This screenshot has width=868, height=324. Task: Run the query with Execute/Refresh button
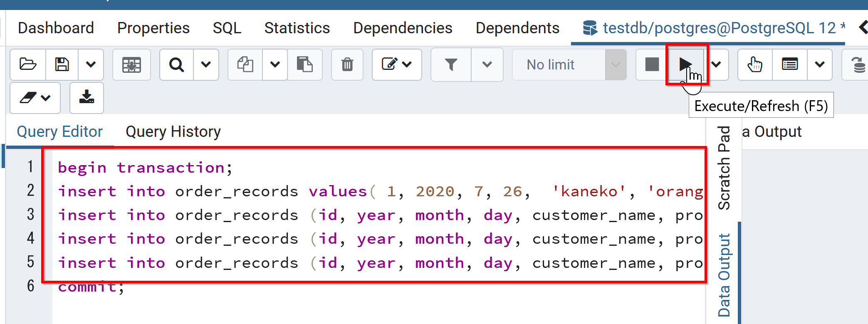coord(685,64)
